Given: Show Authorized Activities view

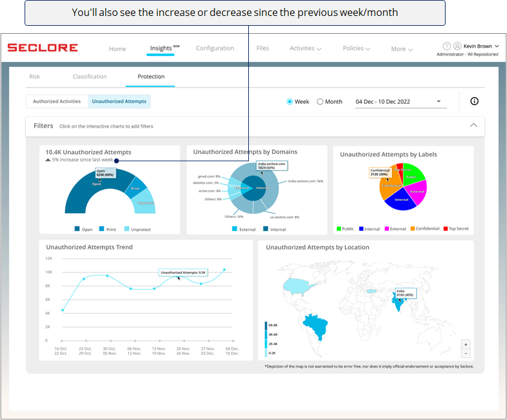Looking at the screenshot, I should (57, 101).
